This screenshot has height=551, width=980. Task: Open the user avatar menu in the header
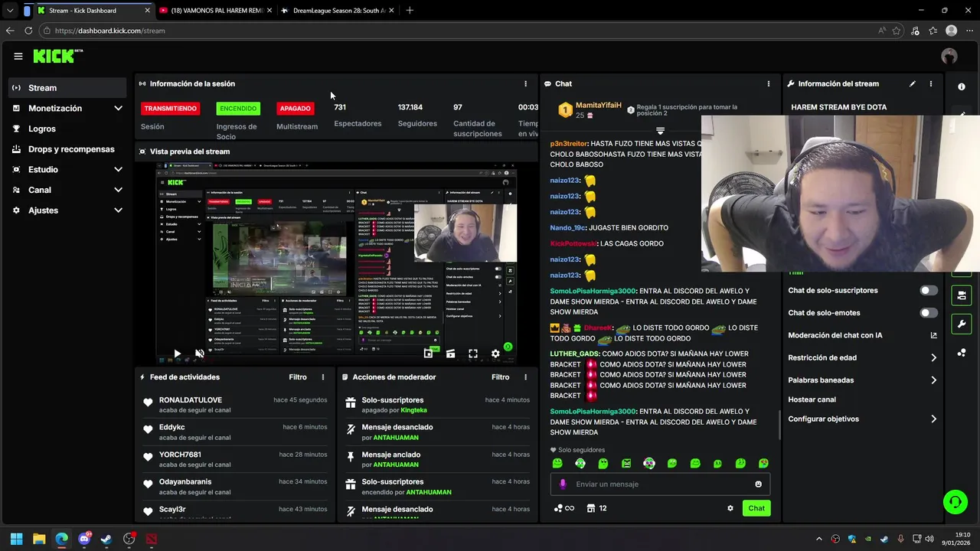point(949,56)
